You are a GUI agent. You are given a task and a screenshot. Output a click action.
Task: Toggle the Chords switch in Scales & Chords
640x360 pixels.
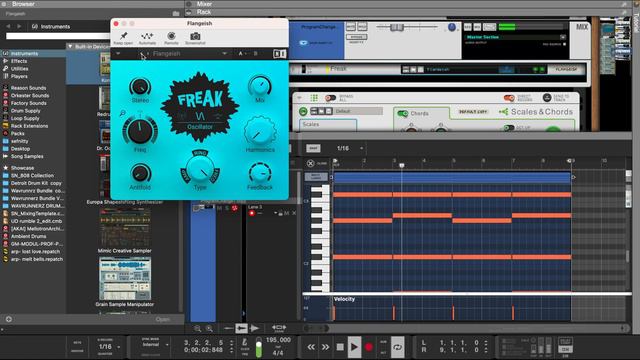(x=403, y=113)
